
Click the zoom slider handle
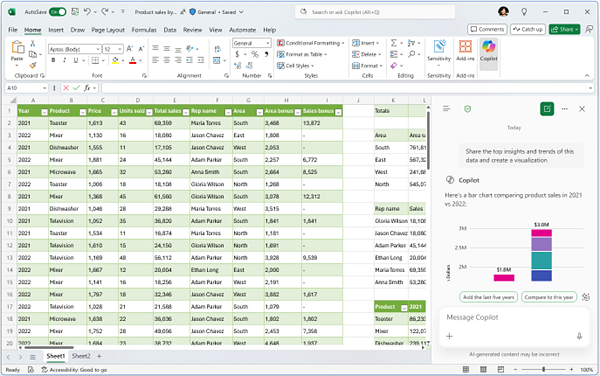pos(543,369)
